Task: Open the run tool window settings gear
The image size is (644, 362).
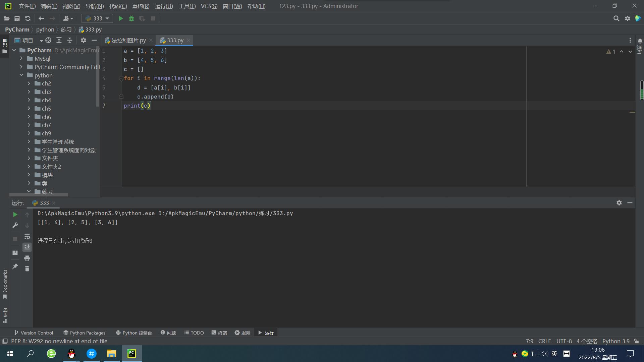Action: pos(619,203)
